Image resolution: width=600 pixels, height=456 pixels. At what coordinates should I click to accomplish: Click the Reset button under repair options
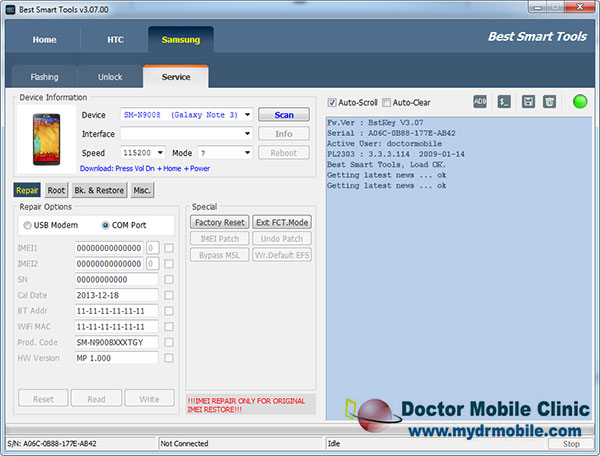43,399
